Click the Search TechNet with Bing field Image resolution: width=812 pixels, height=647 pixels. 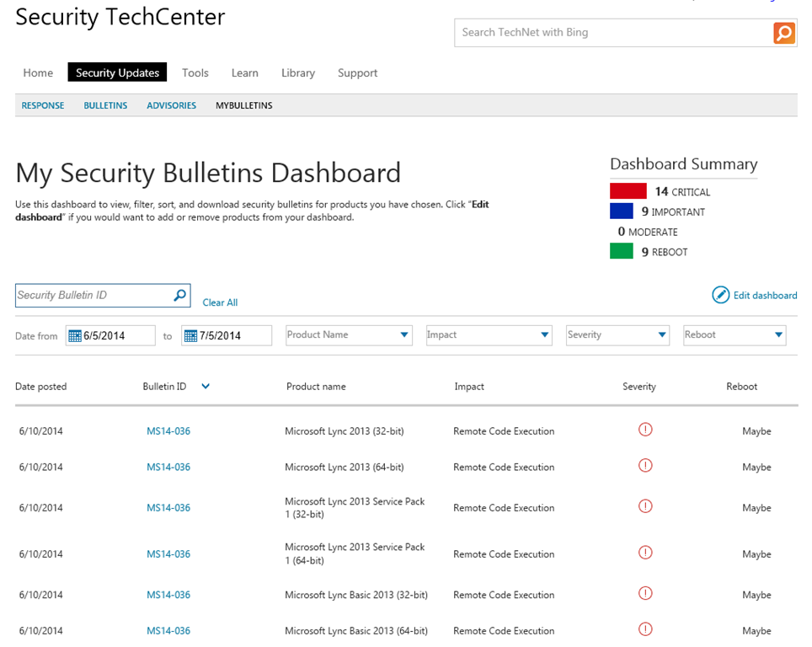(613, 33)
